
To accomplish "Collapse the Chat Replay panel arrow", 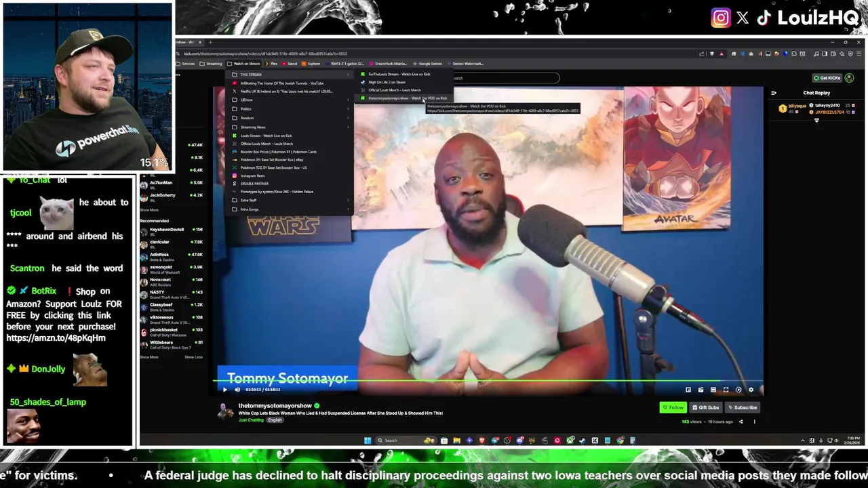I will [x=774, y=93].
